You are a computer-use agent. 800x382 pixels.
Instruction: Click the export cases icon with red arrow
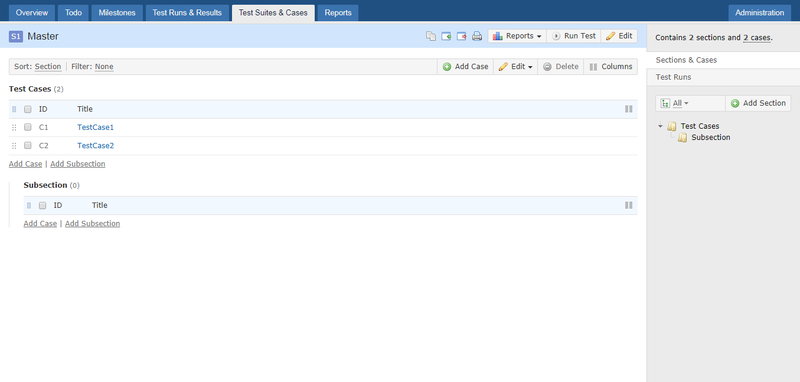point(462,36)
